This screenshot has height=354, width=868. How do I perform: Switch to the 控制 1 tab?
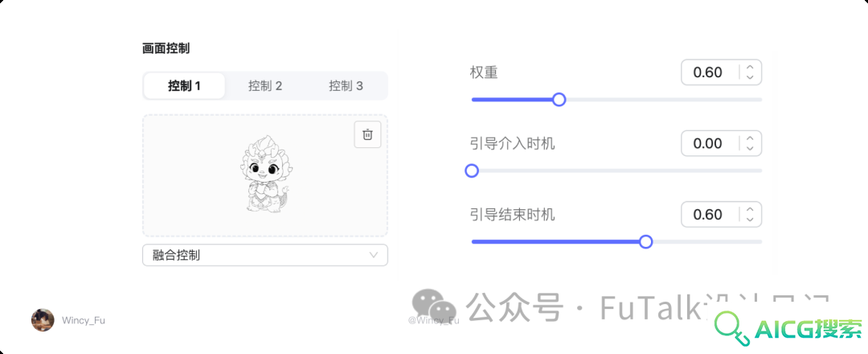(184, 86)
